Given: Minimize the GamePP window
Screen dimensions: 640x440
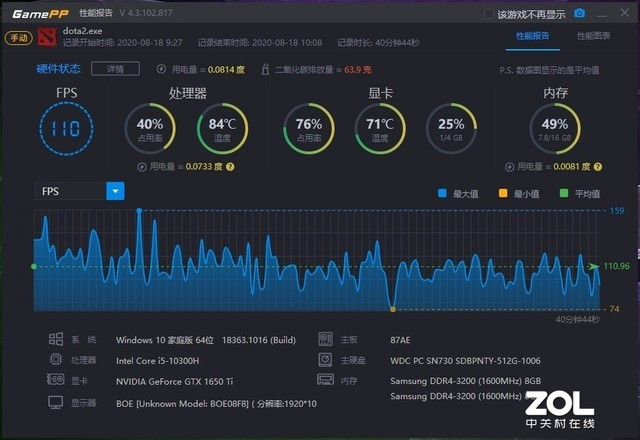Looking at the screenshot, I should pyautogui.click(x=602, y=14).
